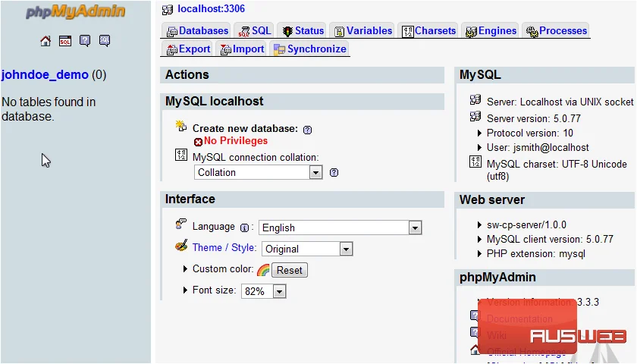Open the Databases tab

pos(197,31)
